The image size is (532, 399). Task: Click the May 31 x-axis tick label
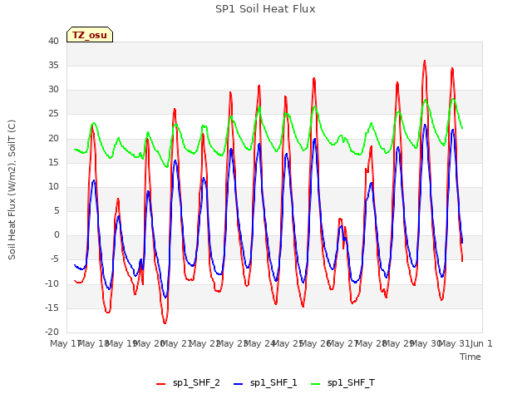(x=453, y=343)
